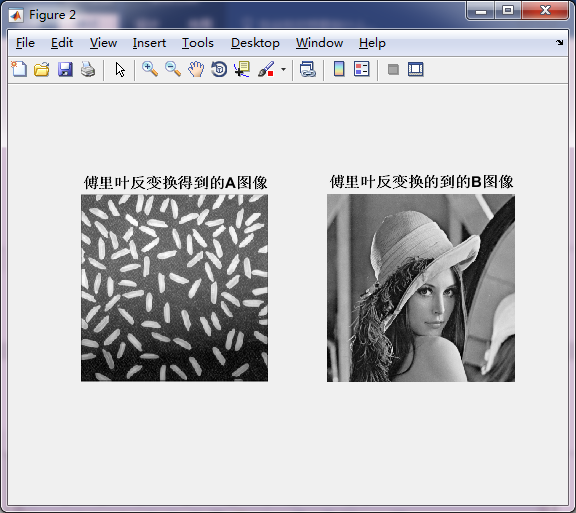Click the dock figure arrow in the menu bar
576x513 pixels.
[x=559, y=43]
